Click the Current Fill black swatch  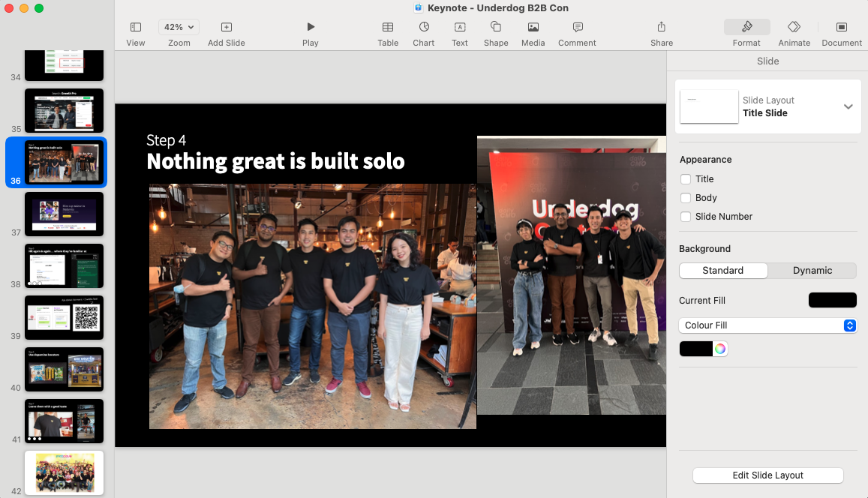pos(833,300)
